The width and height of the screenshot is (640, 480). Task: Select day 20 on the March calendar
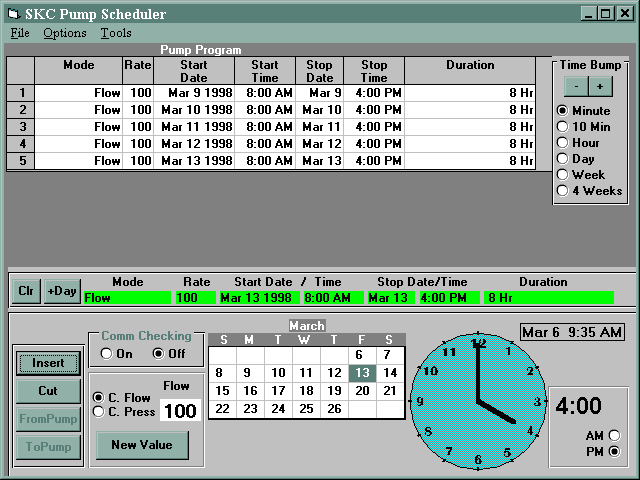362,391
